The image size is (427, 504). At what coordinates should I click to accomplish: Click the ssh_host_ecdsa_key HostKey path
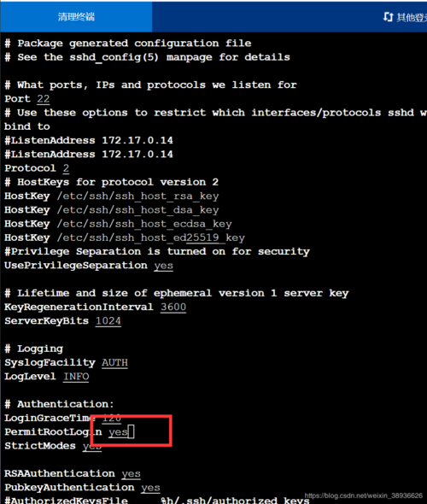pos(144,224)
